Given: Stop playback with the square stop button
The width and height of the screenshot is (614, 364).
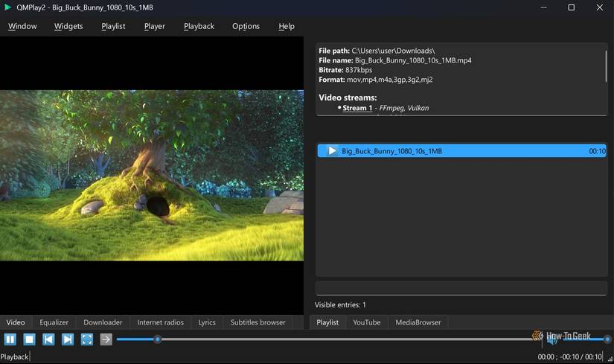Looking at the screenshot, I should pos(29,339).
